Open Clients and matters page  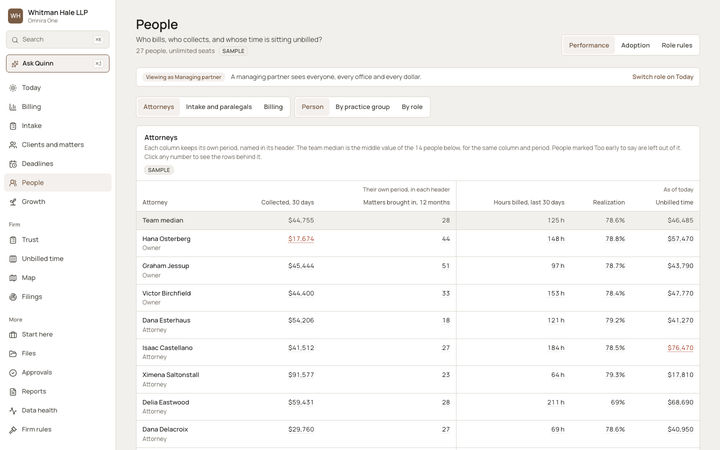[58, 145]
